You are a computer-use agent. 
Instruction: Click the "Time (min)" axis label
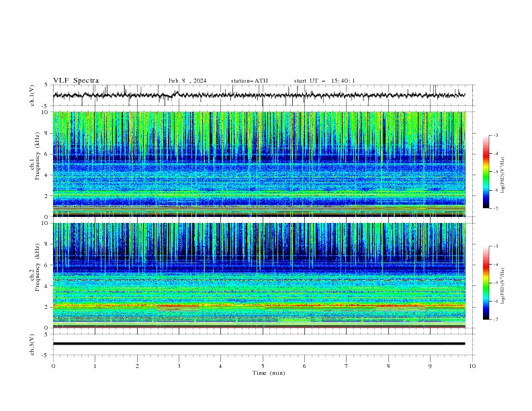tap(269, 373)
